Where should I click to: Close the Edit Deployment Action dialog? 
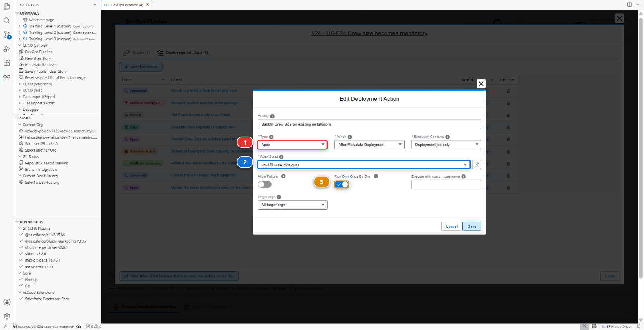pyautogui.click(x=481, y=84)
